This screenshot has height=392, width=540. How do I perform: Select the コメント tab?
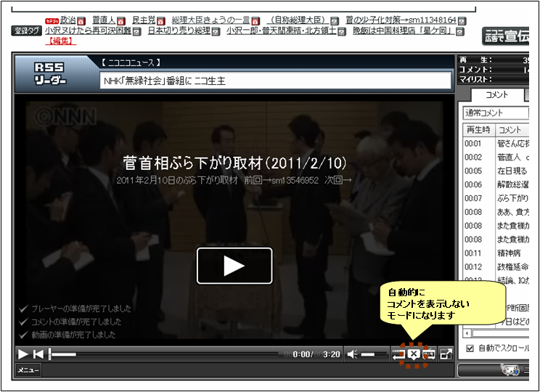coord(497,94)
